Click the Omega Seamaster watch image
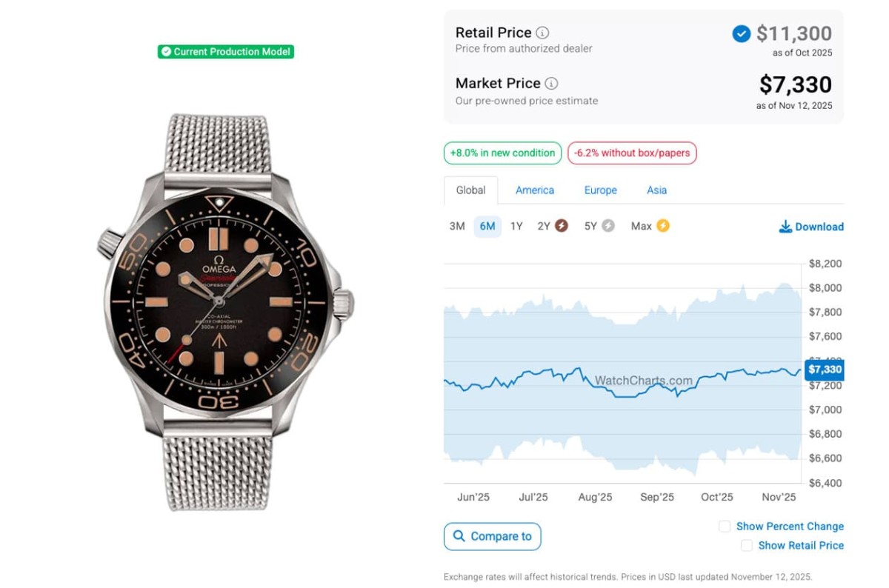The width and height of the screenshot is (889, 588). click(224, 311)
